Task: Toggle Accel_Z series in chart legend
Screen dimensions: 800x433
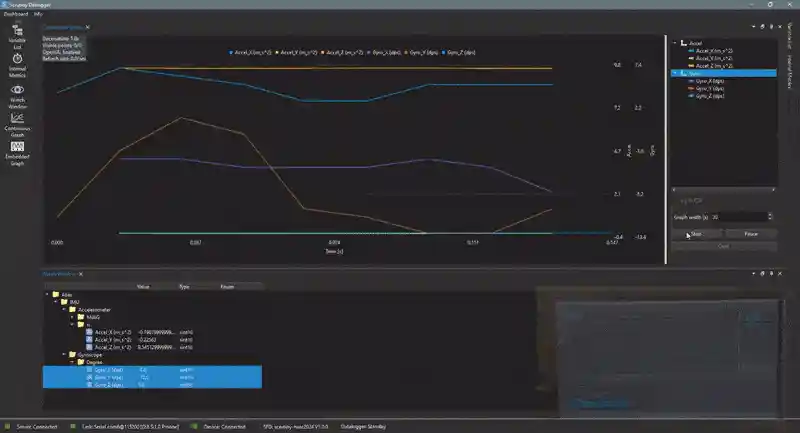Action: coord(342,53)
